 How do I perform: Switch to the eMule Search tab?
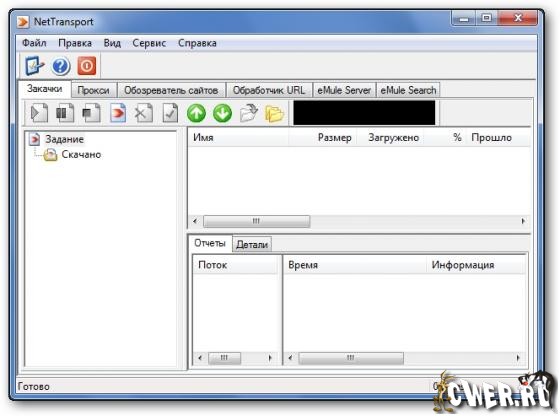pyautogui.click(x=408, y=90)
